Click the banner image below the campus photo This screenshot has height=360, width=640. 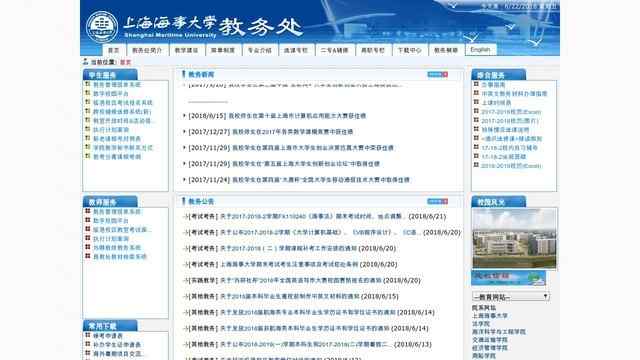click(509, 278)
